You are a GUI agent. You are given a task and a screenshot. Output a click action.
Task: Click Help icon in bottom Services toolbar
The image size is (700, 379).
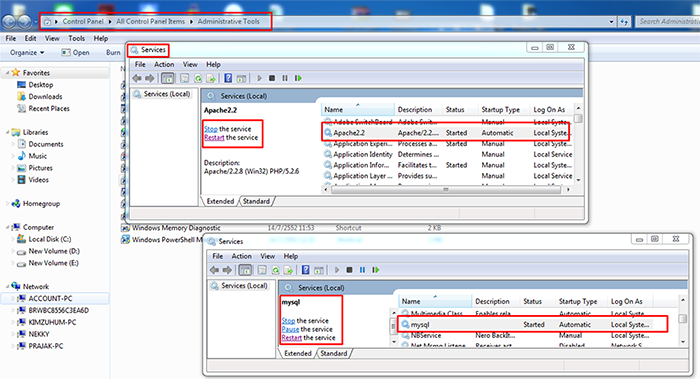(x=305, y=270)
